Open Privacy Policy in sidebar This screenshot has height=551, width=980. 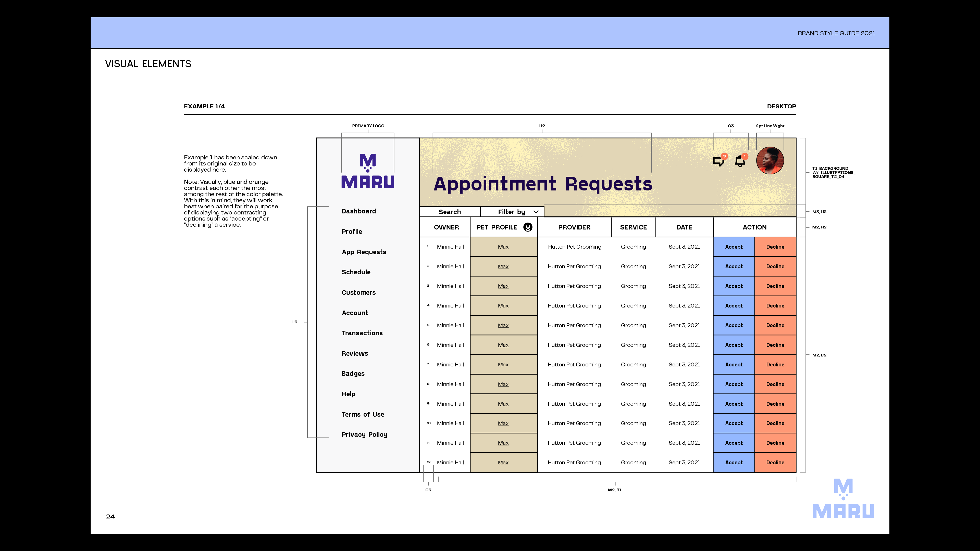click(x=364, y=434)
